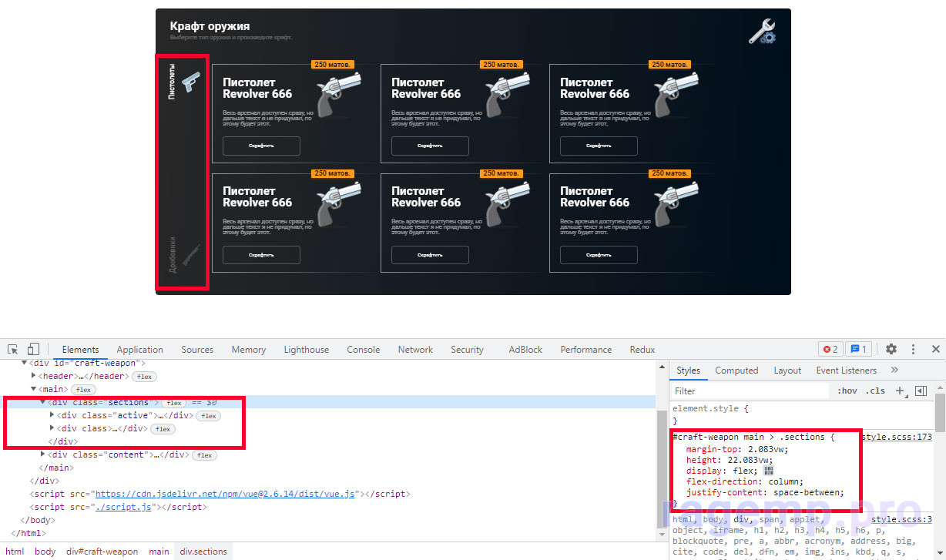Toggle the computed styles sidebar icon
946x560 pixels.
921,391
